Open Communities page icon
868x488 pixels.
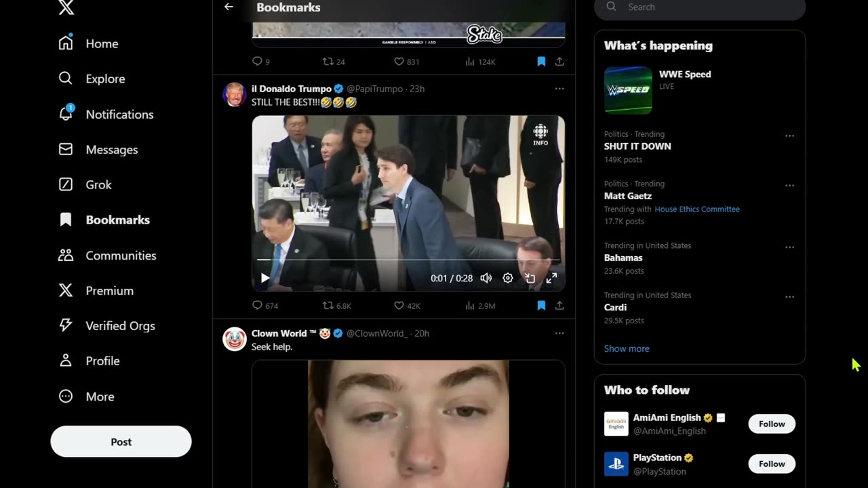click(66, 255)
